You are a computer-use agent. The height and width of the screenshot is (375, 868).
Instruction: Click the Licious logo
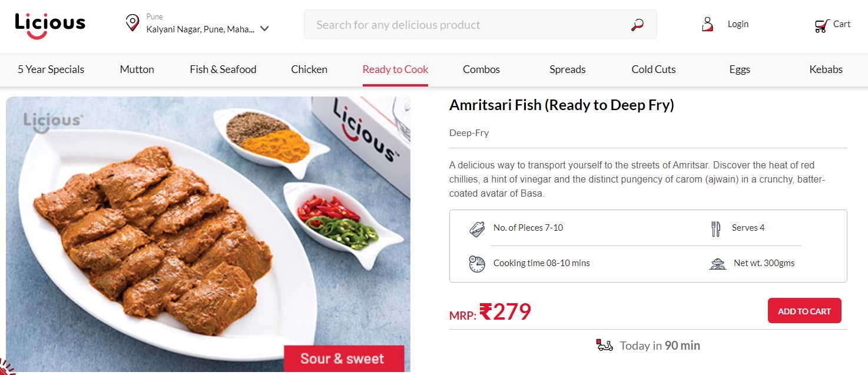pos(50,25)
